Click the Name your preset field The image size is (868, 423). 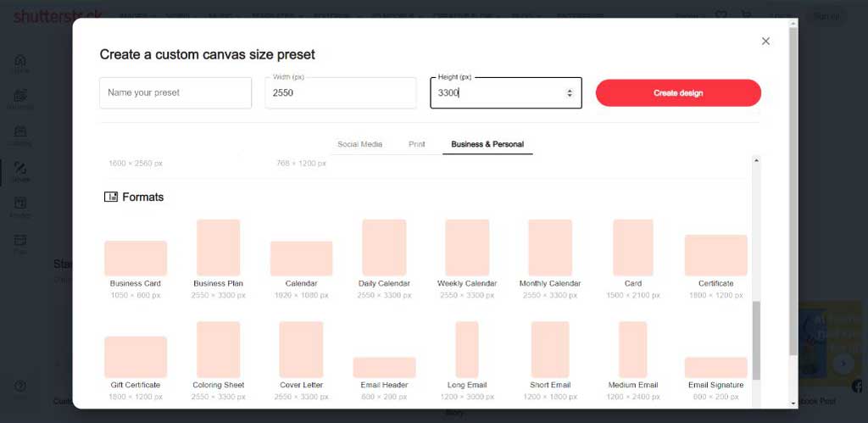coord(175,93)
